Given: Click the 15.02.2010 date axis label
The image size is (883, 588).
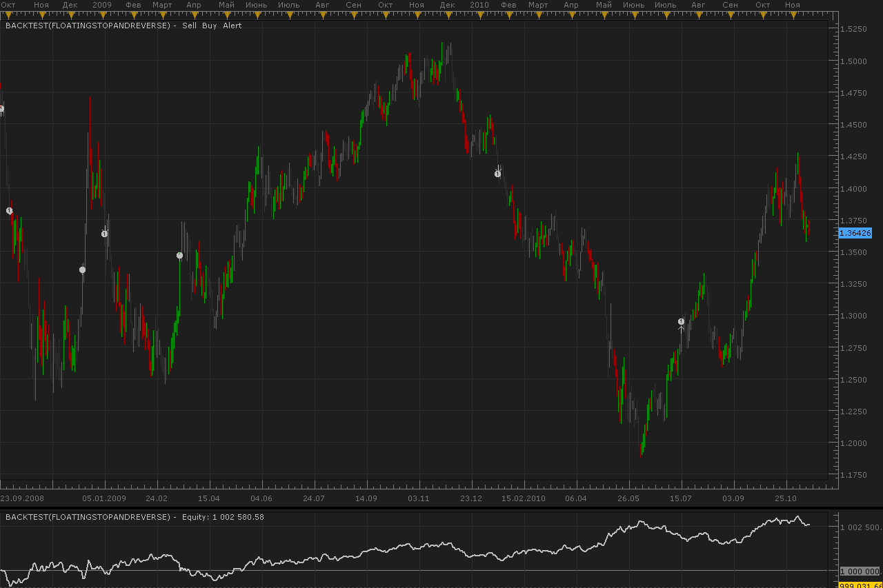Looking at the screenshot, I should pos(524,498).
